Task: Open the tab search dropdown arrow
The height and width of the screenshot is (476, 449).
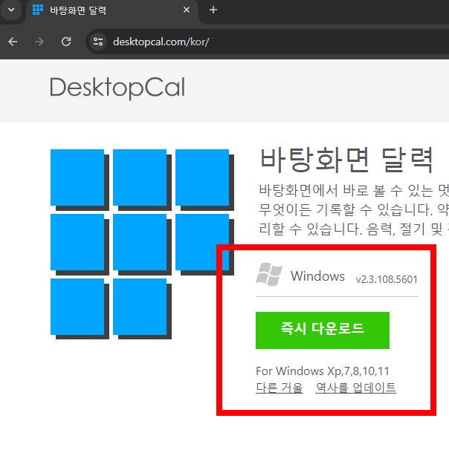Action: pyautogui.click(x=11, y=10)
